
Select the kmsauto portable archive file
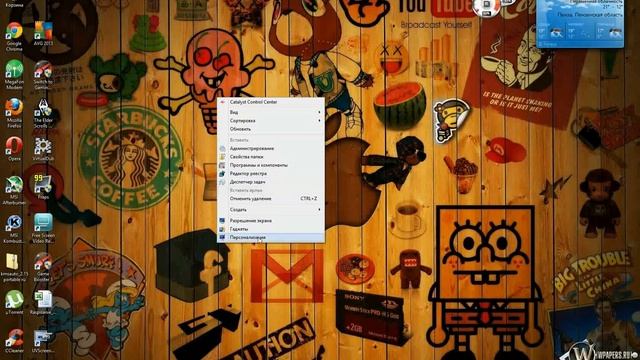tap(14, 267)
